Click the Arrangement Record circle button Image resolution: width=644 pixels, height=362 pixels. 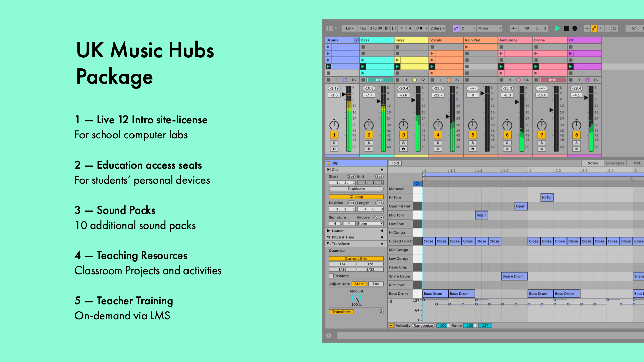(575, 28)
